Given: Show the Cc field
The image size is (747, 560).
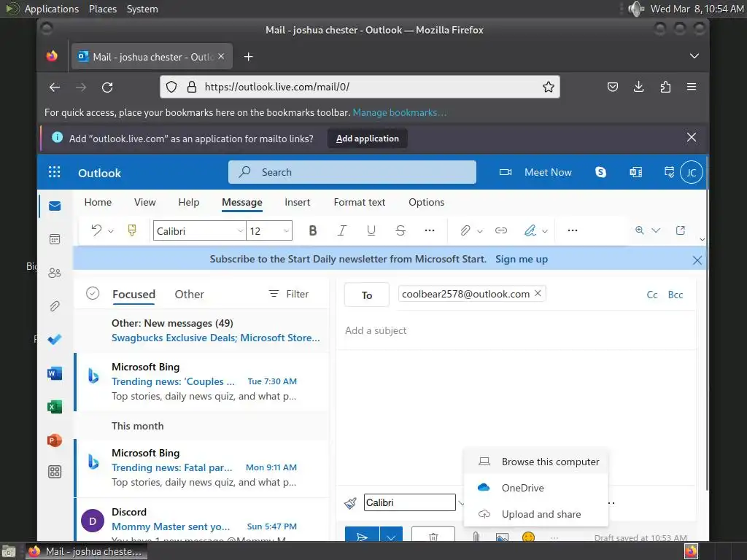Looking at the screenshot, I should coord(652,295).
